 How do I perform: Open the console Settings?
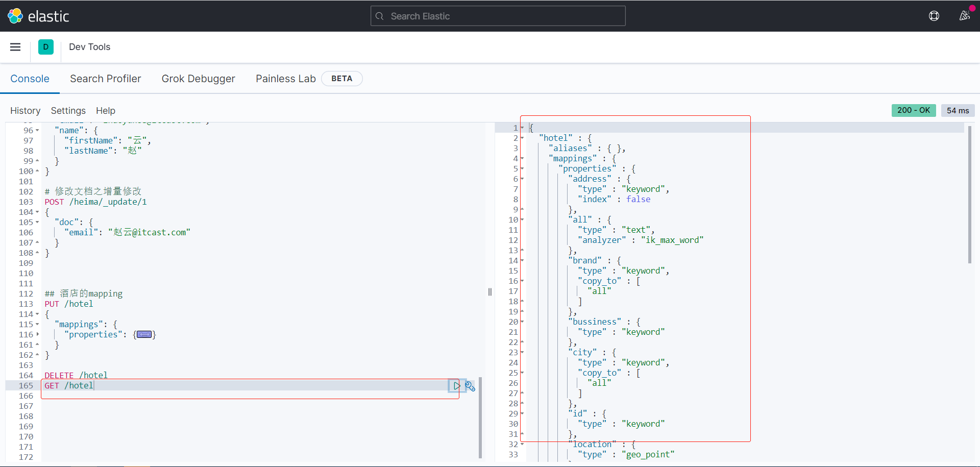pyautogui.click(x=68, y=111)
